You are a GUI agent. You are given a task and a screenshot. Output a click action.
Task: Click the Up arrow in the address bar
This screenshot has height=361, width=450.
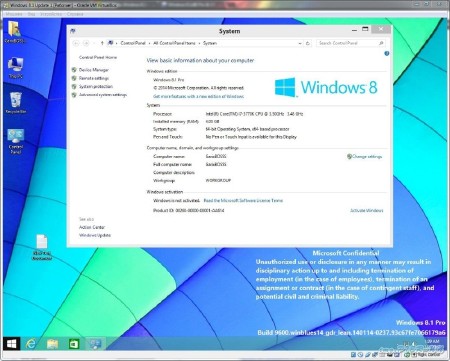[102, 43]
